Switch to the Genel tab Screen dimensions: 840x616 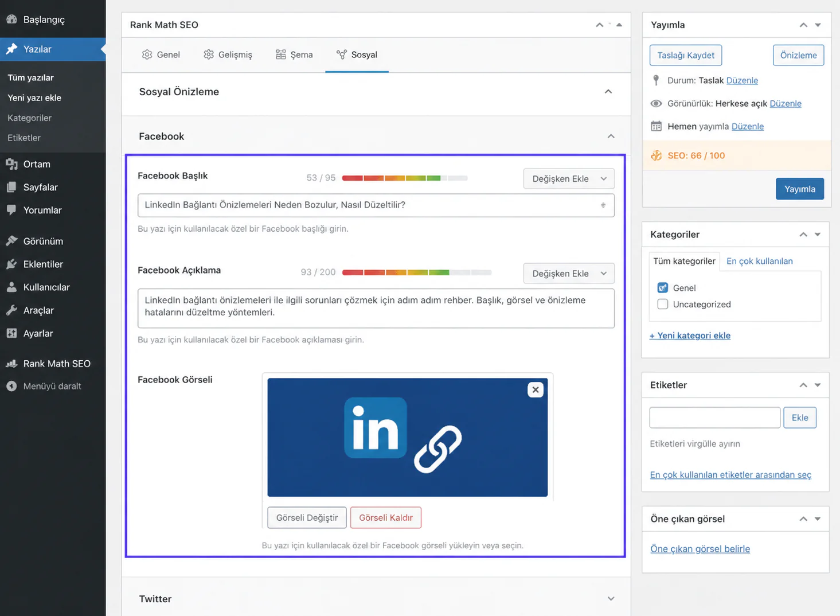[161, 54]
